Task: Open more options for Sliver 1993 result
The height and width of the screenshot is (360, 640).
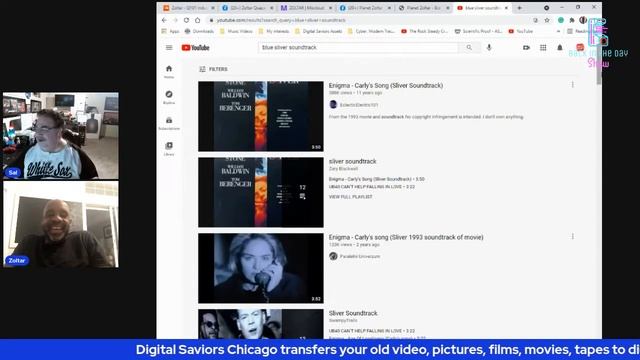Action: [x=573, y=236]
